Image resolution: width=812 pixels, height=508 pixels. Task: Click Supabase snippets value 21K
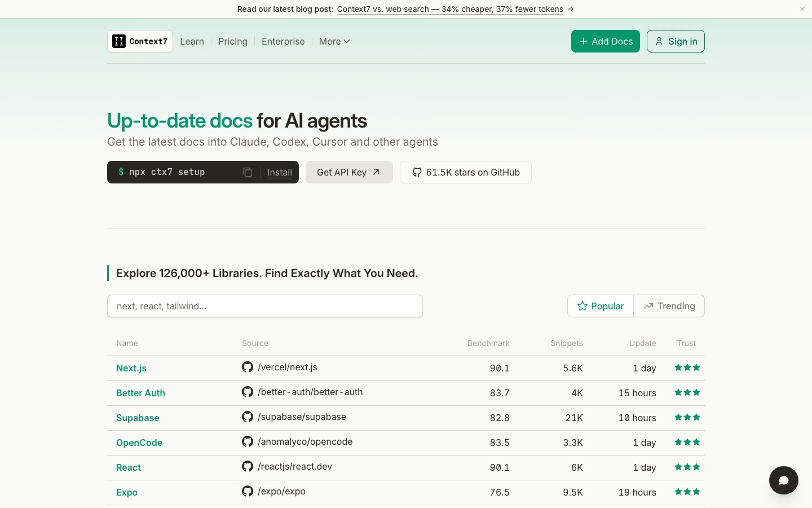coord(574,418)
